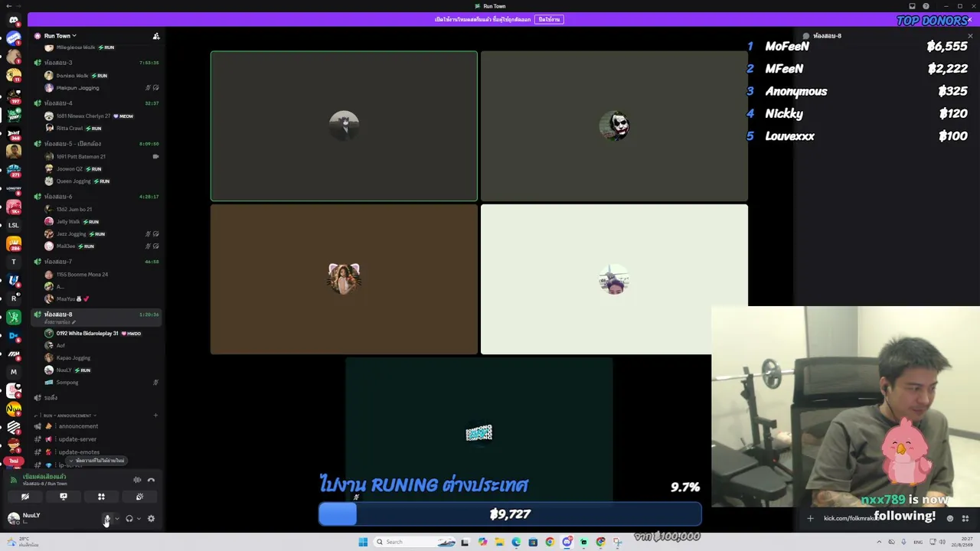The image size is (980, 551).
Task: Open microphone input options arrow
Action: point(117,519)
